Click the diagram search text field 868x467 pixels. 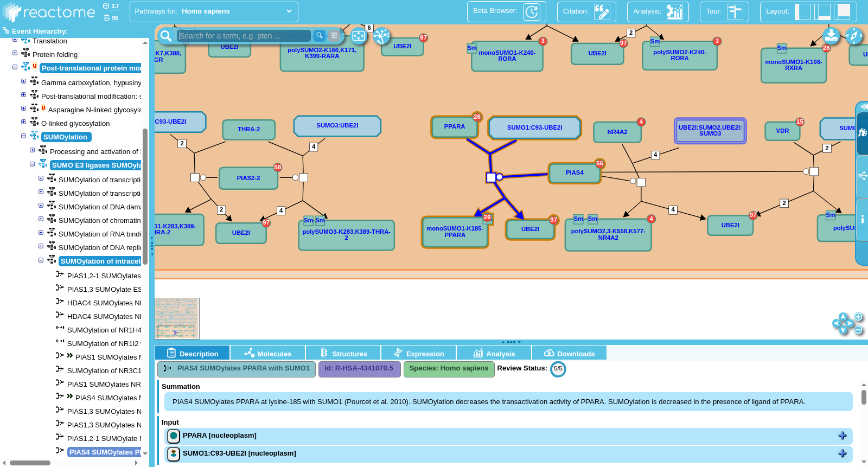pos(244,36)
